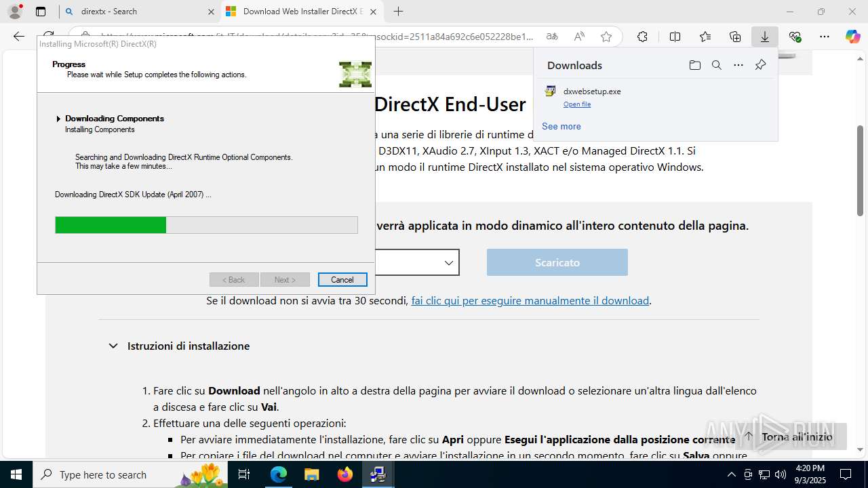
Task: Select Download Web Installer DirectX tab
Action: [x=302, y=12]
